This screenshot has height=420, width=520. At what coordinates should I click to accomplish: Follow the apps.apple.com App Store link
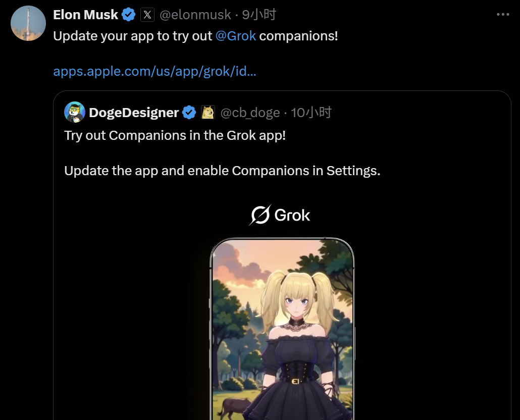tap(154, 71)
